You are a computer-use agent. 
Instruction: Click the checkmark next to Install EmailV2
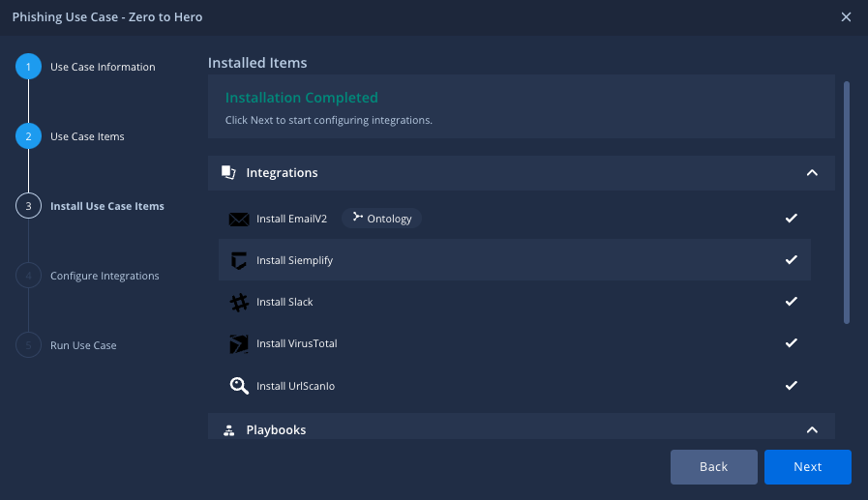coord(791,219)
